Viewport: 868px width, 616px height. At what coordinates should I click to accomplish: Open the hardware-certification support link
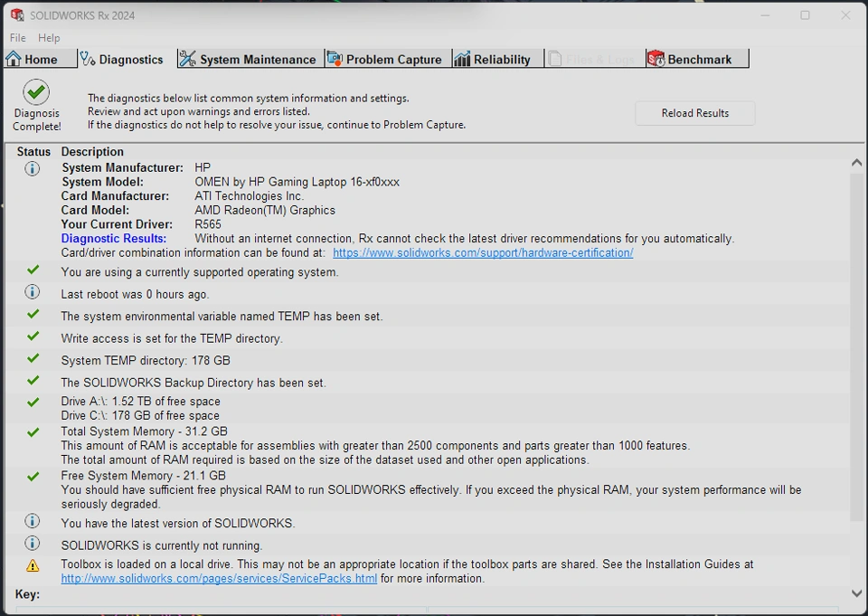(483, 252)
